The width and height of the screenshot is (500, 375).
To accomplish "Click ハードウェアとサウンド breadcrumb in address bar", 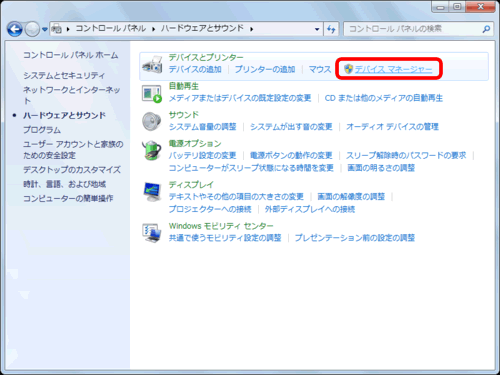I will [202, 29].
